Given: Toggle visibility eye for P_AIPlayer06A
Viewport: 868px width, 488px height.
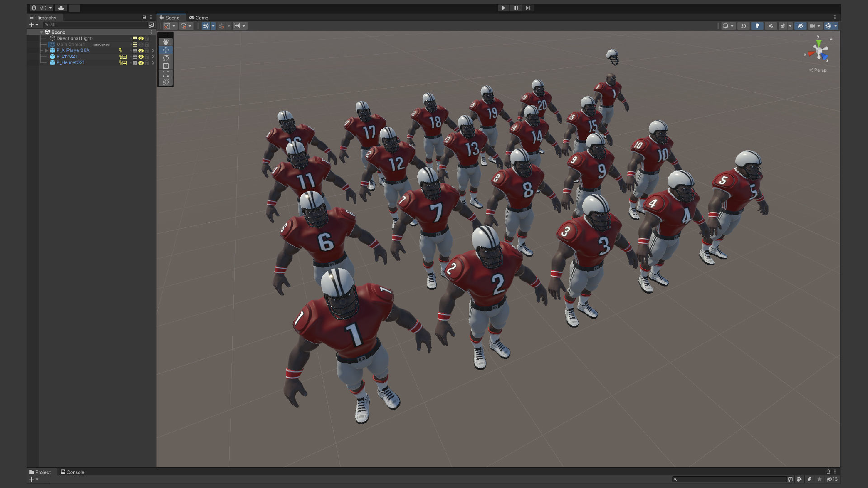Looking at the screenshot, I should click(x=141, y=51).
